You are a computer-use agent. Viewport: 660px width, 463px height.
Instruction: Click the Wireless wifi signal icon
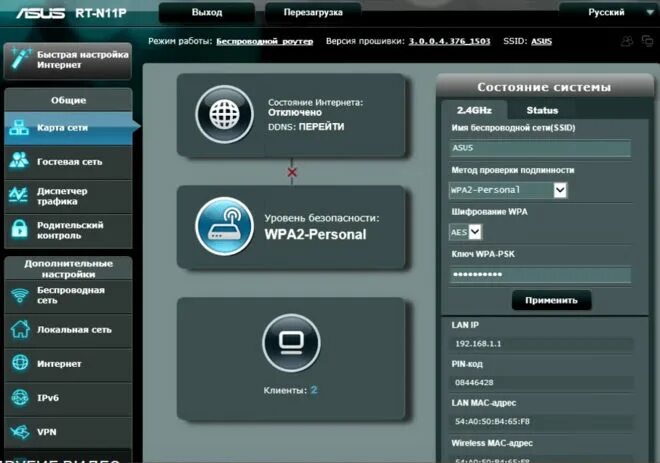pyautogui.click(x=19, y=295)
